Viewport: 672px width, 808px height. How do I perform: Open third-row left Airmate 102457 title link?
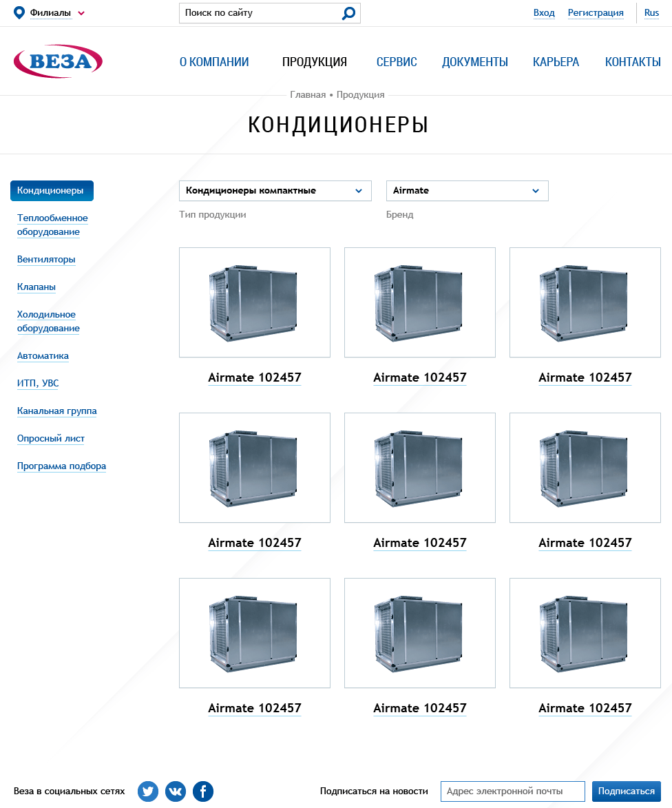(x=254, y=709)
